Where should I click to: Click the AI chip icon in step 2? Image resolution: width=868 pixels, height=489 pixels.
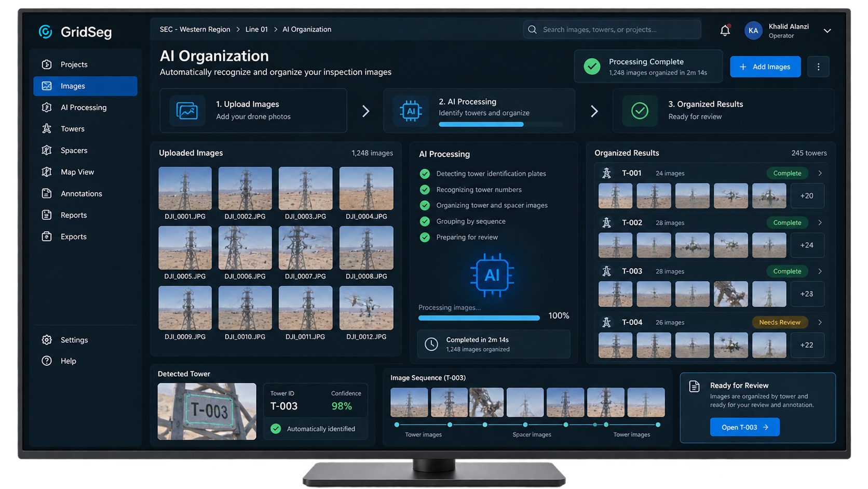411,111
